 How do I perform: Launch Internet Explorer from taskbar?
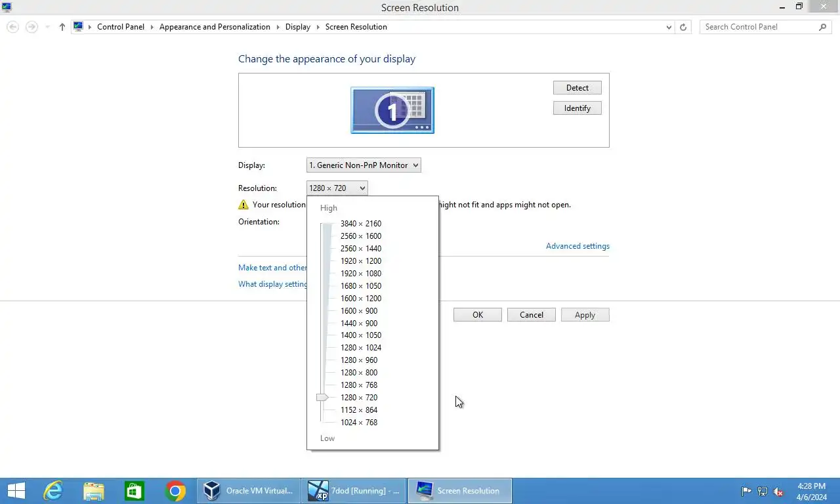tap(53, 491)
